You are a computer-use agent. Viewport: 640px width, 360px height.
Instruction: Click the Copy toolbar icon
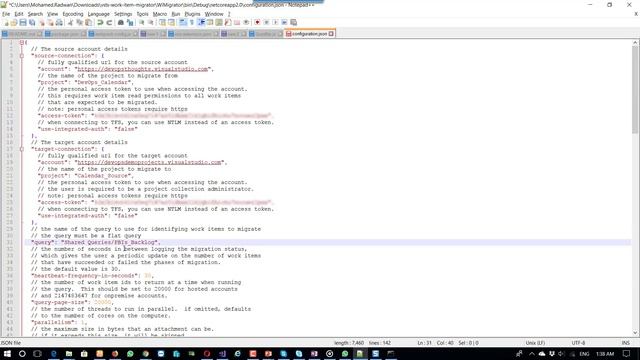point(79,22)
